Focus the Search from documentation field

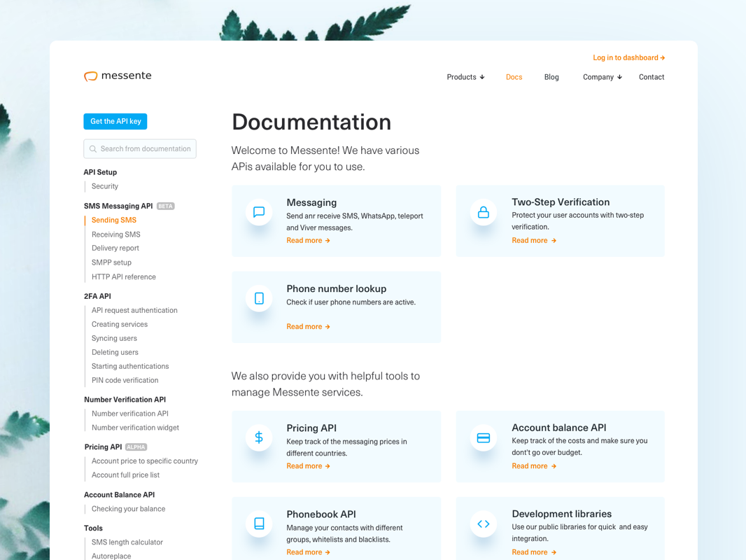[x=140, y=148]
